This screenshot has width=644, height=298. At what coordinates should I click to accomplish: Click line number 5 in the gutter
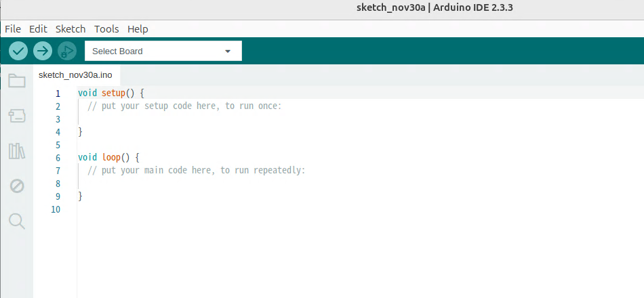click(x=58, y=145)
